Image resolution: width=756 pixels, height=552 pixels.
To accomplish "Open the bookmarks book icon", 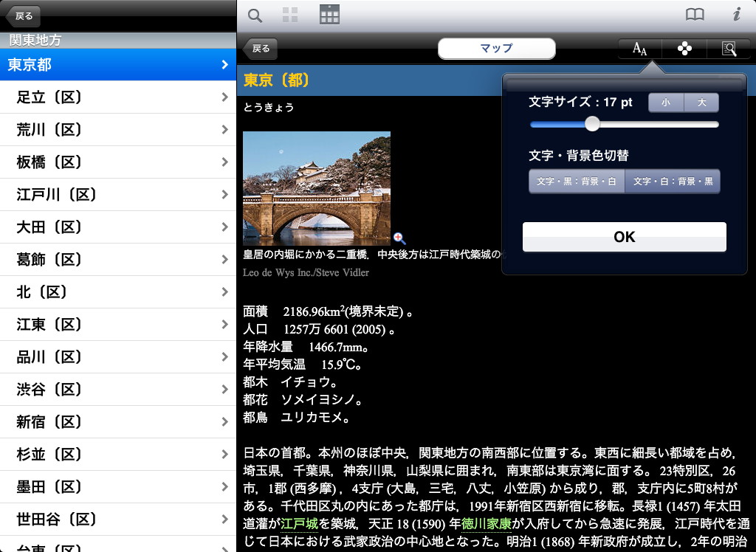I will [695, 15].
